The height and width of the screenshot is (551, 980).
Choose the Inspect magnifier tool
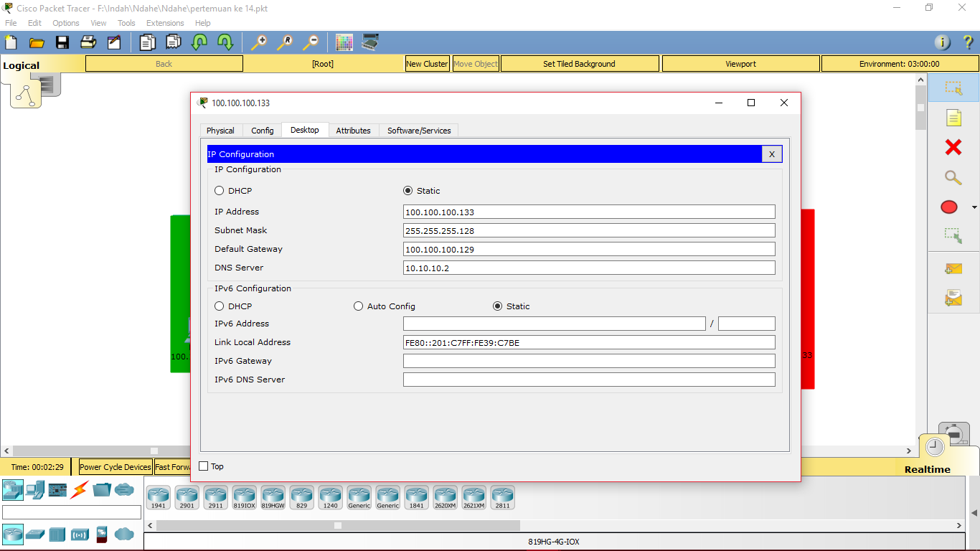953,177
